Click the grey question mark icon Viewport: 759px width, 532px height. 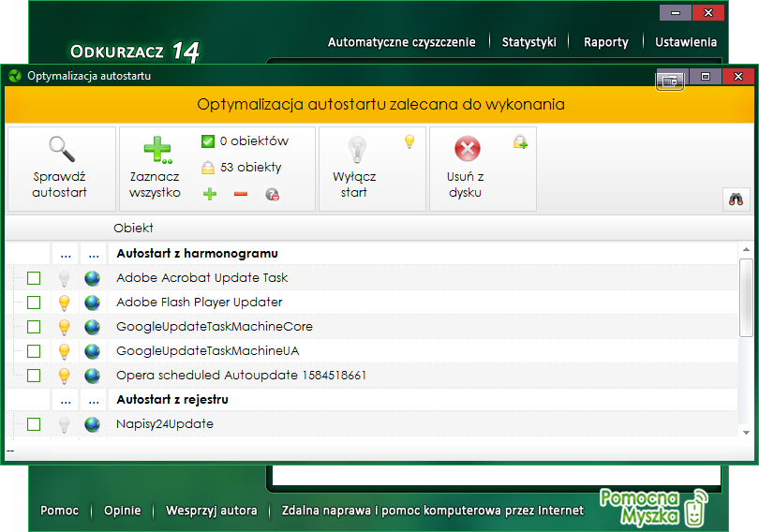click(x=272, y=195)
